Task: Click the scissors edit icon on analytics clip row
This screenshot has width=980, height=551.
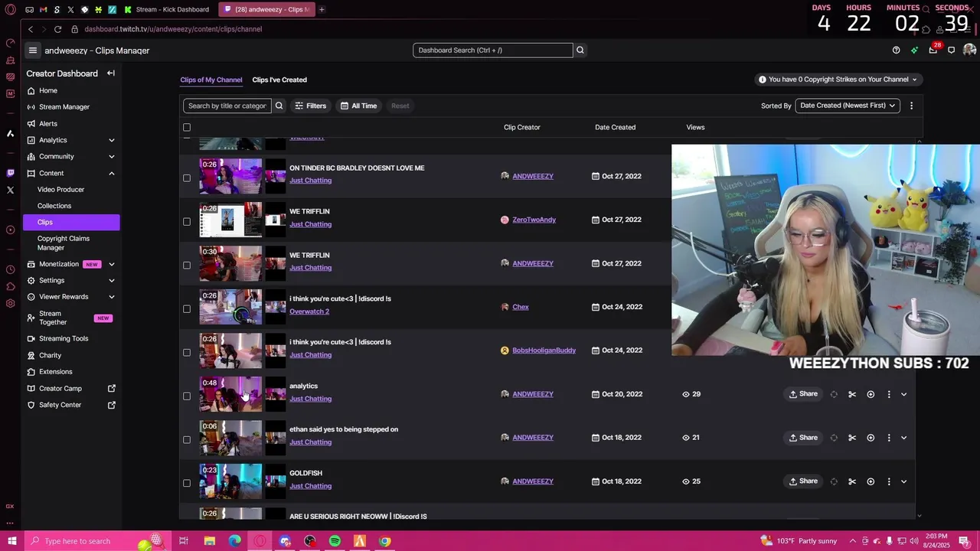Action: [852, 394]
